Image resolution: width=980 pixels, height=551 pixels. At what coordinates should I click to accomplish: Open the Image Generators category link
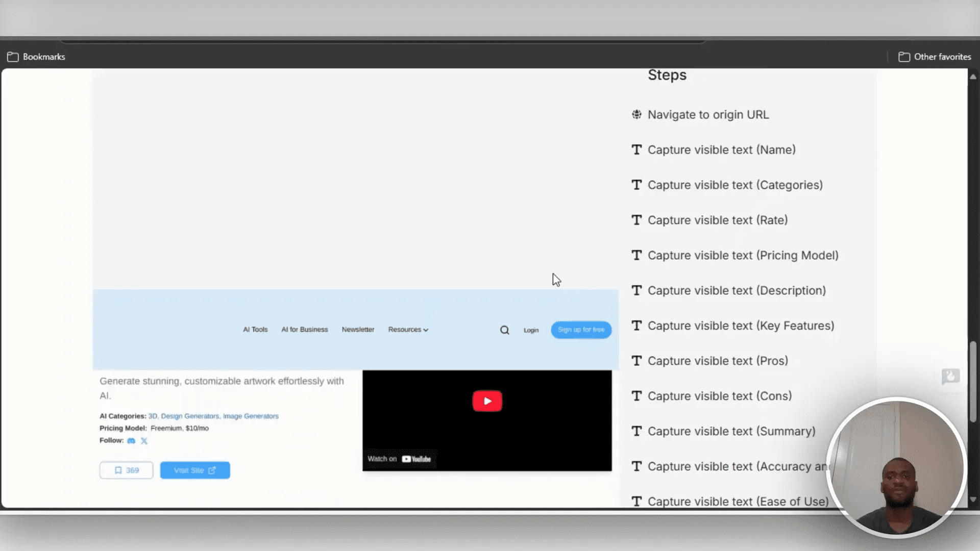click(251, 416)
